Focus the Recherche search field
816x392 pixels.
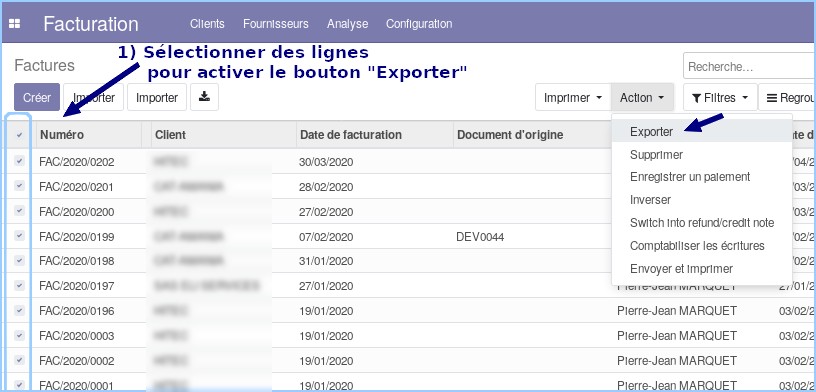coord(749,67)
